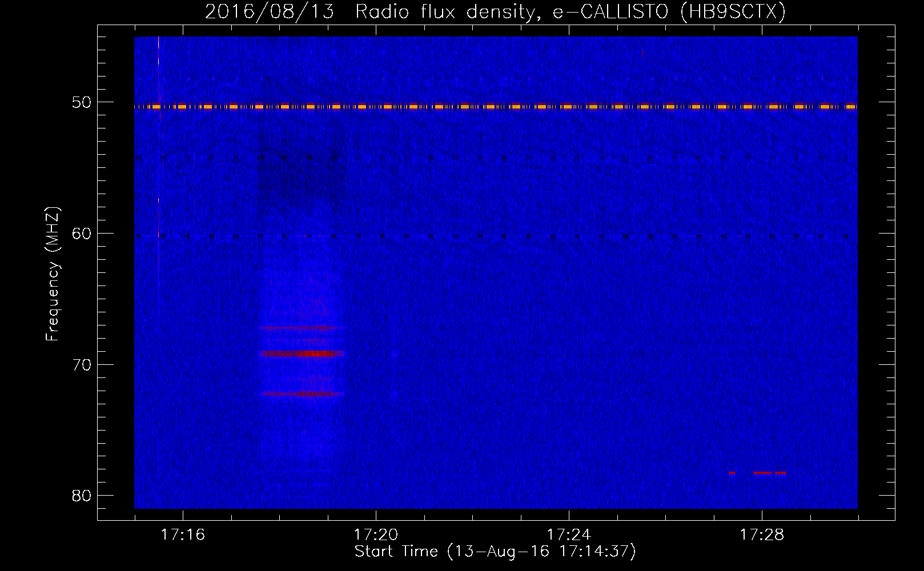Click the plot title 'Radio flux density, e-CALLISTO (HB9SCTX)'
The image size is (924, 571).
point(571,11)
